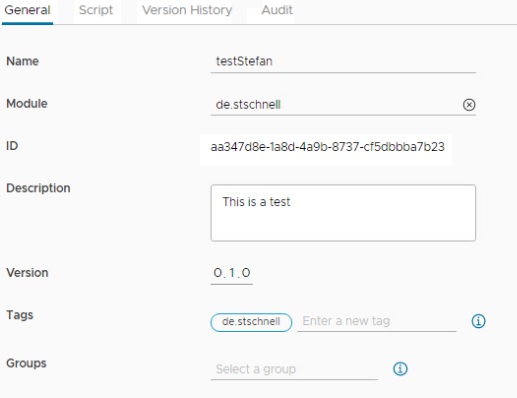Open the Groups info icon
Screen dimensions: 517x398
pos(400,369)
